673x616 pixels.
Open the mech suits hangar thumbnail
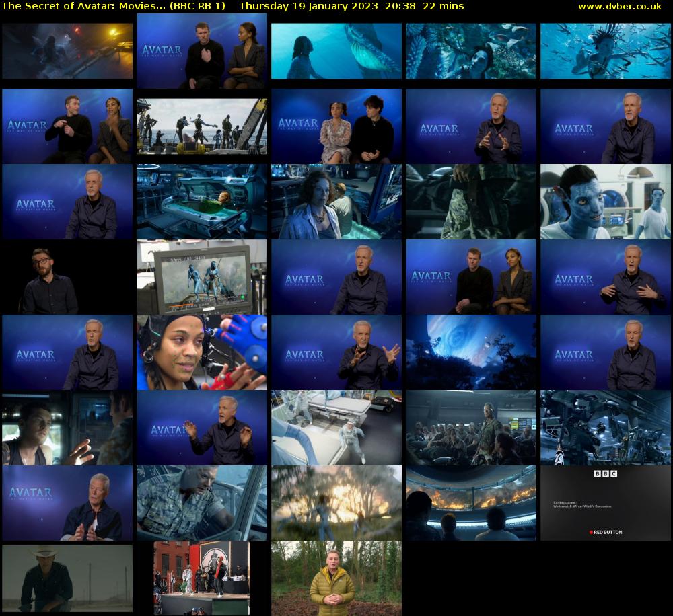(x=605, y=428)
